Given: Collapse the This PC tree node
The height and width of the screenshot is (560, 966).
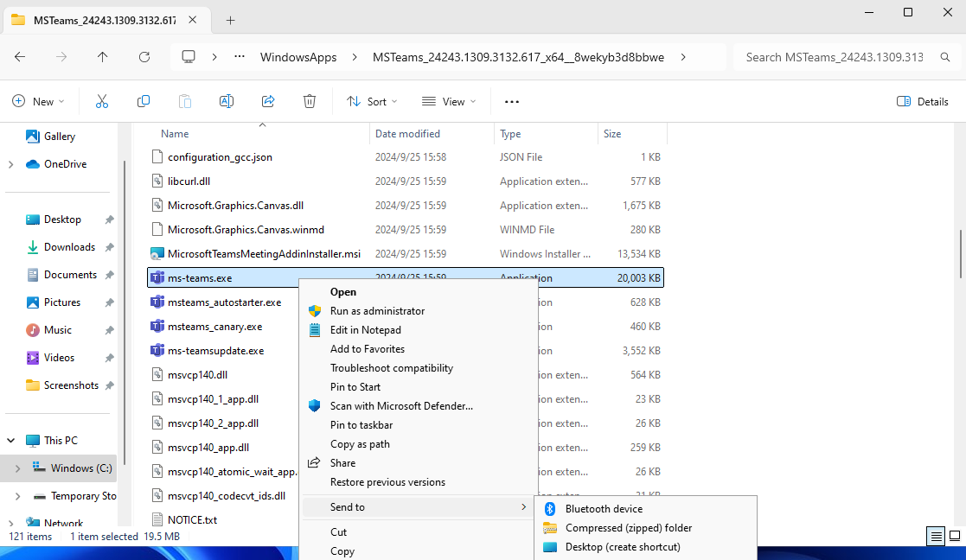Looking at the screenshot, I should click(x=10, y=441).
